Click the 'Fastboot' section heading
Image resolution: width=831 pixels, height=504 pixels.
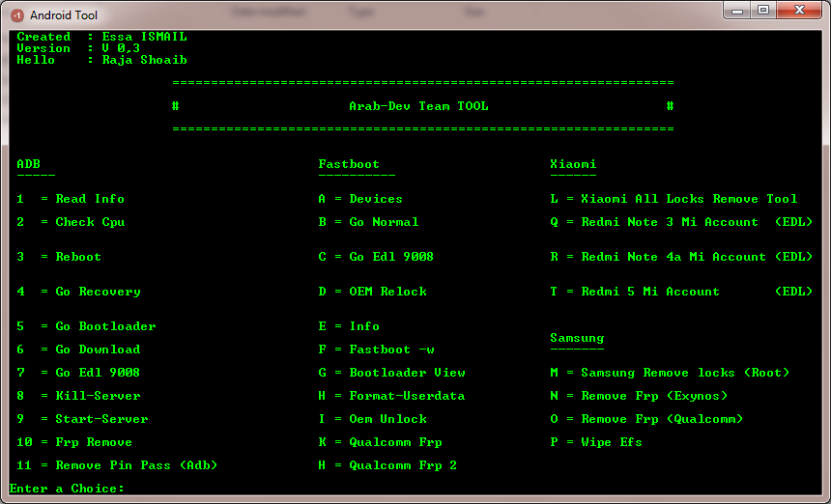pos(349,164)
